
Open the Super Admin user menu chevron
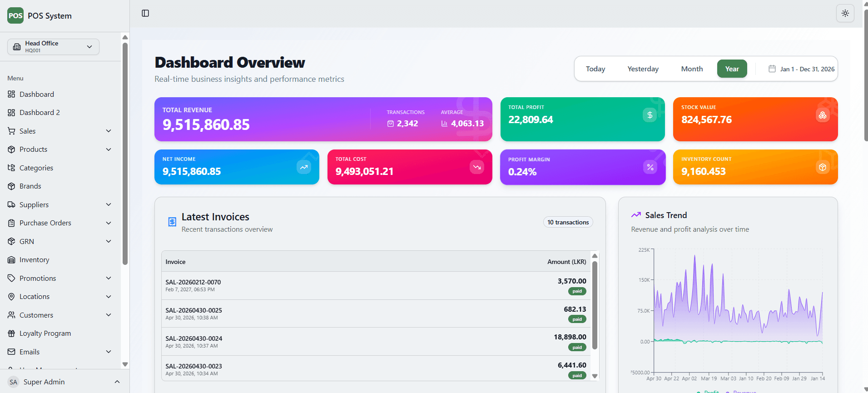pos(117,382)
